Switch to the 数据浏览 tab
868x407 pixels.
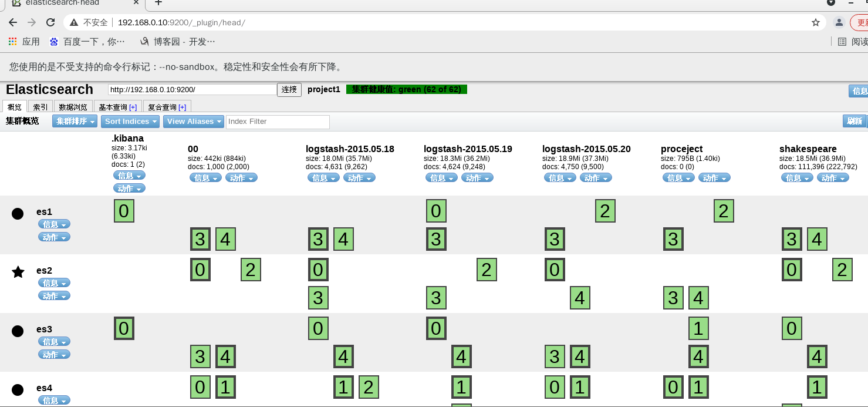(x=73, y=107)
